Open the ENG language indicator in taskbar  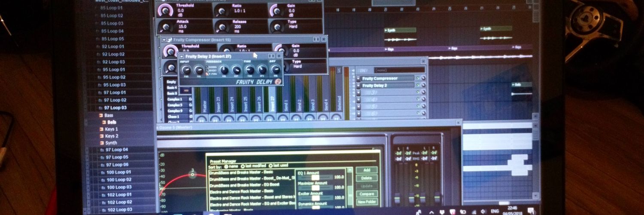coord(495,212)
